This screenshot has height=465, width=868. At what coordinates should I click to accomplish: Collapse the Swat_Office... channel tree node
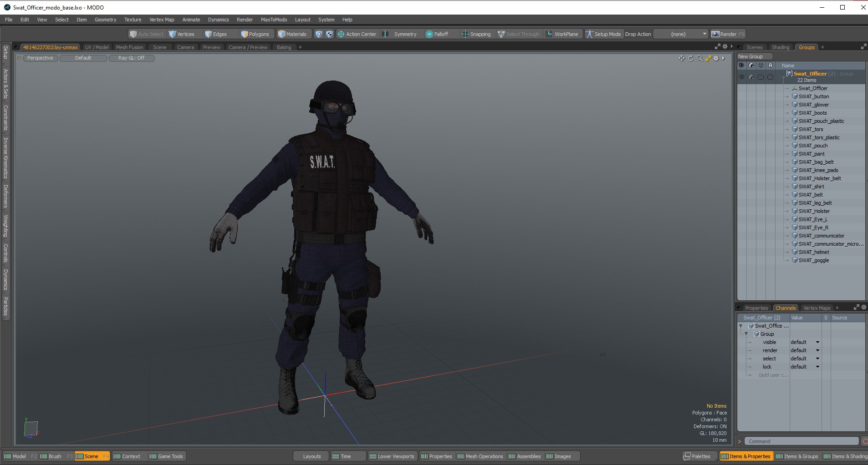tap(741, 326)
